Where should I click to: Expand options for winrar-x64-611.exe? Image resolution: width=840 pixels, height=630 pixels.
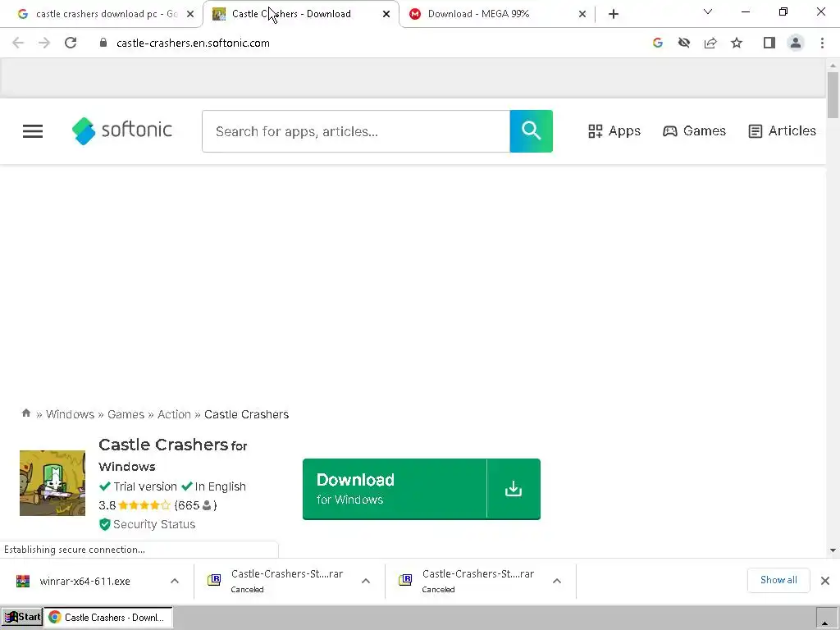click(175, 582)
